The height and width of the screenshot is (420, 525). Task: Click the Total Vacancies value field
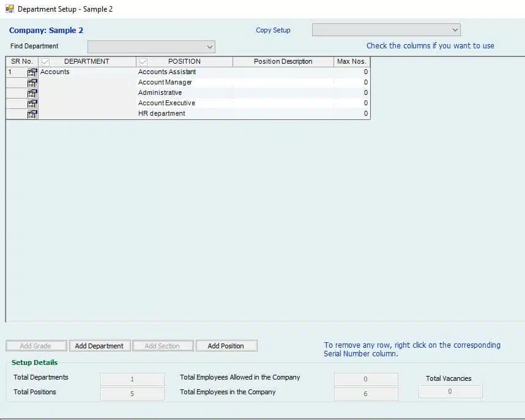(450, 392)
